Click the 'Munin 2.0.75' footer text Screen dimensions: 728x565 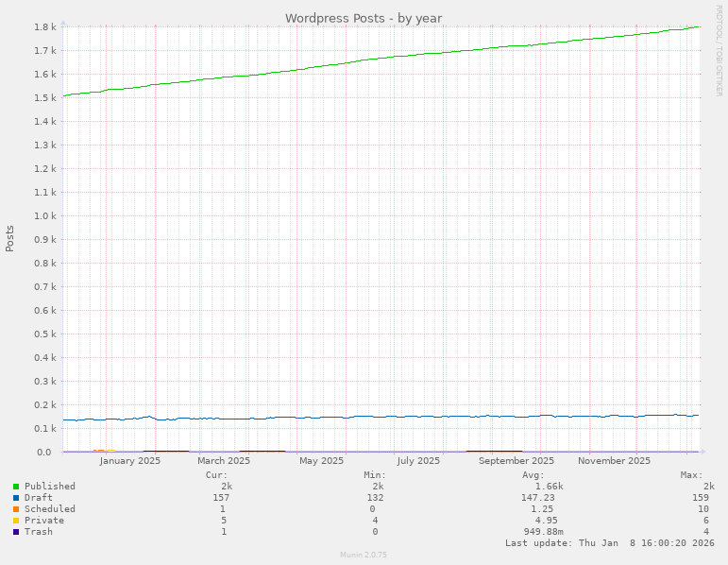tap(364, 555)
